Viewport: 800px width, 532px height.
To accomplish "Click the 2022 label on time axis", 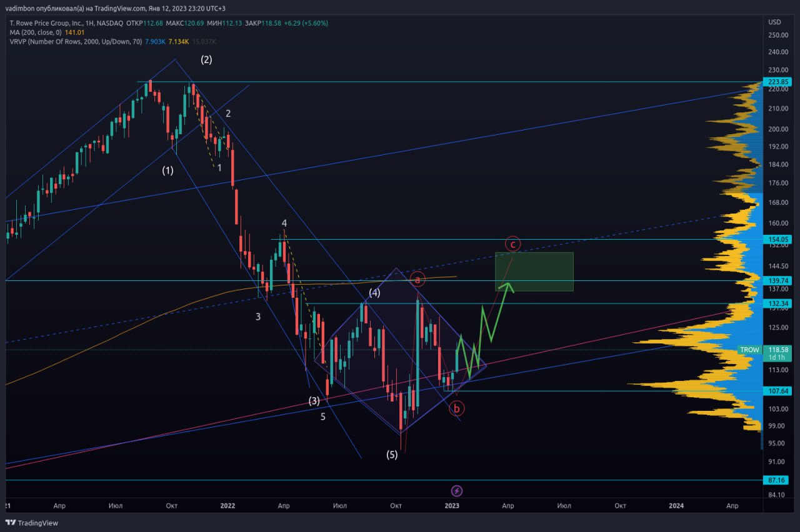I will [x=228, y=505].
